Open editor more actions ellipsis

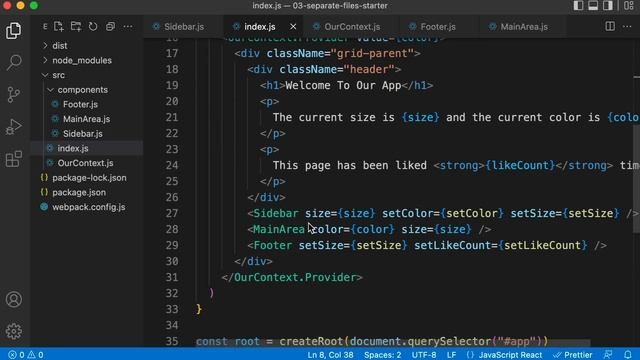point(627,27)
